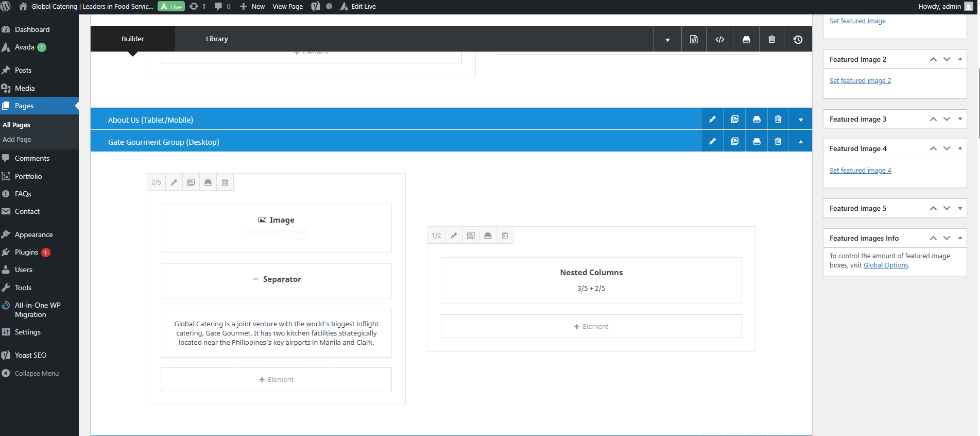Clone the 2/5 column
Image resolution: width=980 pixels, height=436 pixels.
click(191, 182)
